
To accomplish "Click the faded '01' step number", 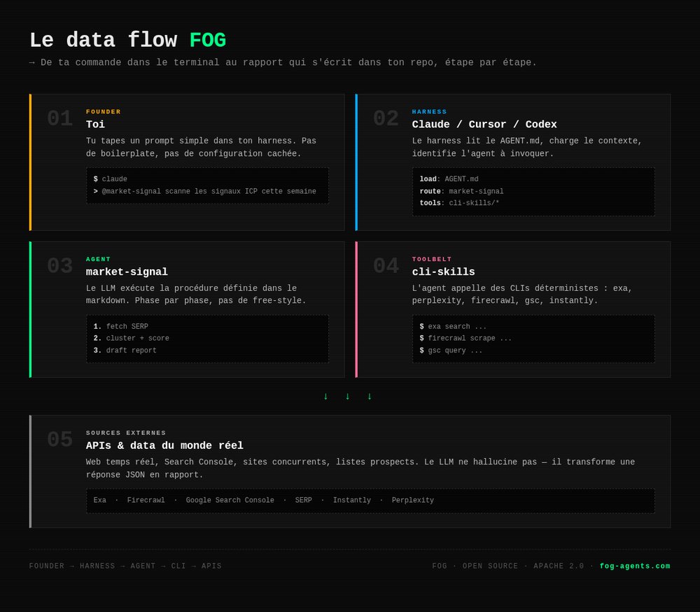I will coord(59,119).
